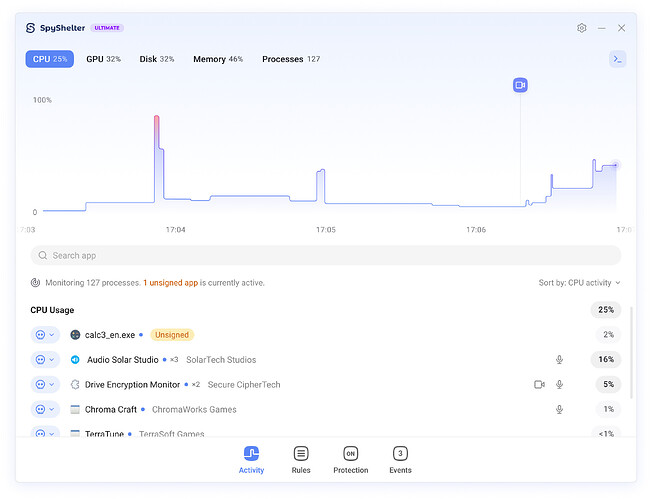The height and width of the screenshot is (499, 652).
Task: Click the ×3 instance count for Audio Solar Studio
Action: [174, 360]
